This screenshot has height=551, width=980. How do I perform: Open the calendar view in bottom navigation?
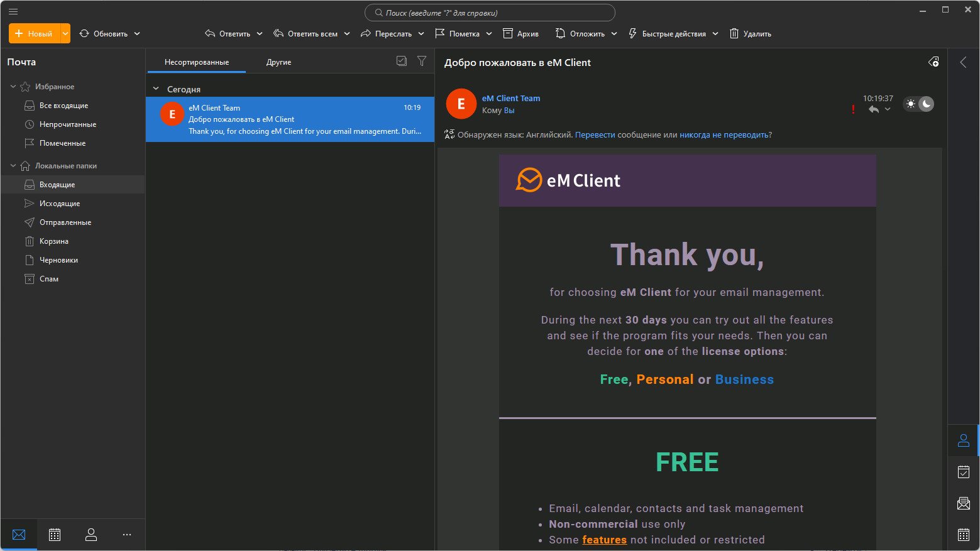[55, 535]
